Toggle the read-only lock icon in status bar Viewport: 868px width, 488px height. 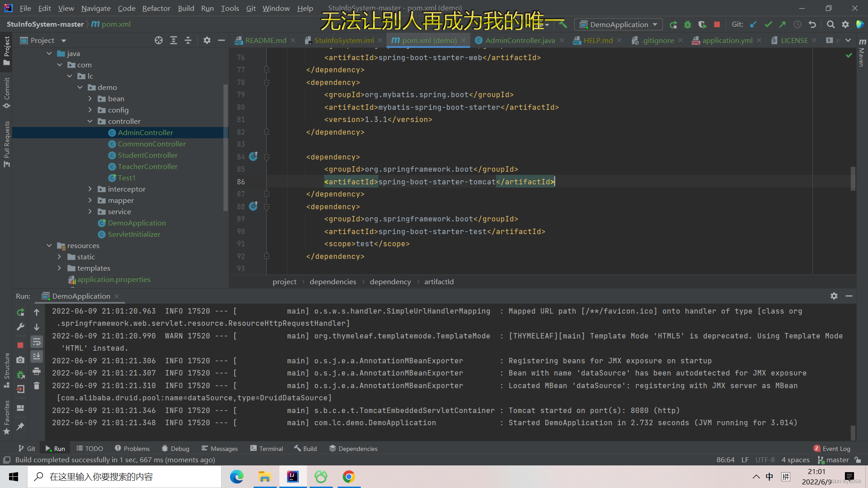[858, 460]
